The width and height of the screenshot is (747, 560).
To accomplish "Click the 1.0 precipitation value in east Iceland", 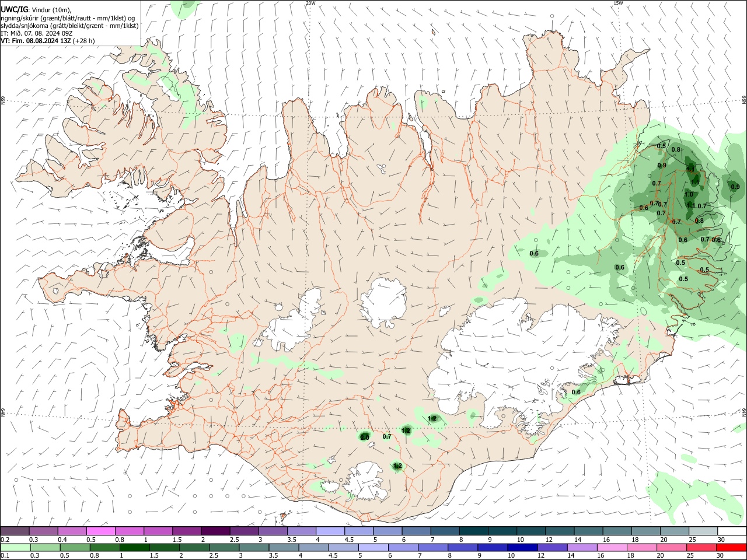I will pyautogui.click(x=689, y=195).
